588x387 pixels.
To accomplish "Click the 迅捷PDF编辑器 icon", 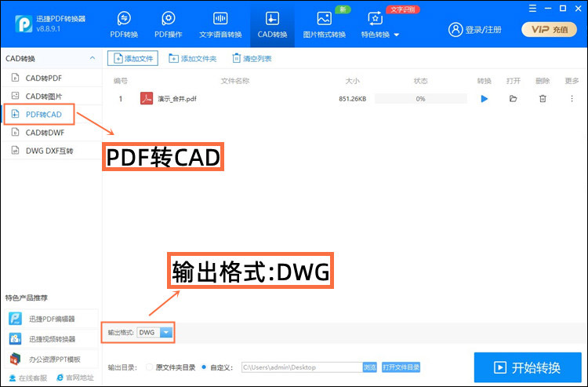I will click(x=15, y=319).
